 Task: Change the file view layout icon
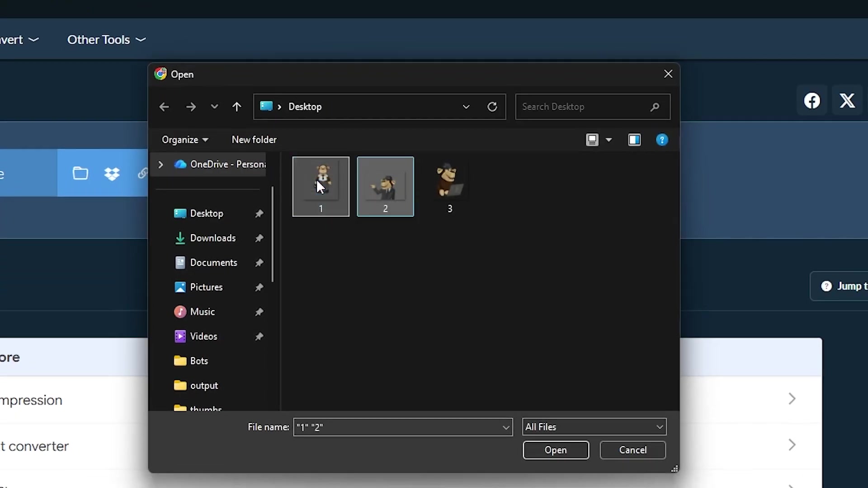[592, 140]
